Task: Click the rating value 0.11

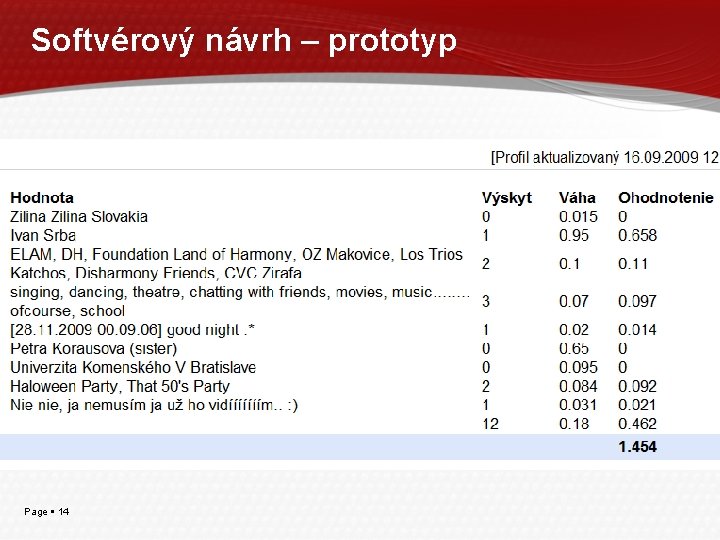Action: coord(633,264)
